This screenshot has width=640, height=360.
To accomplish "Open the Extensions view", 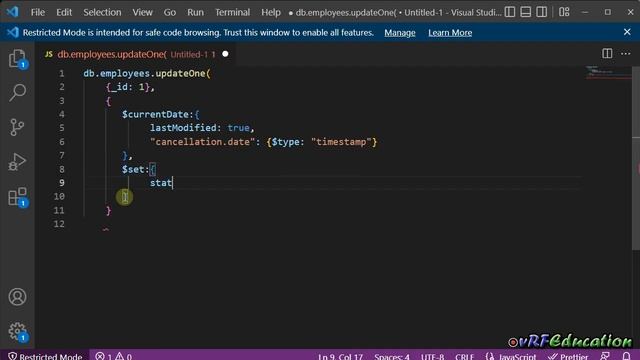I will [x=17, y=197].
